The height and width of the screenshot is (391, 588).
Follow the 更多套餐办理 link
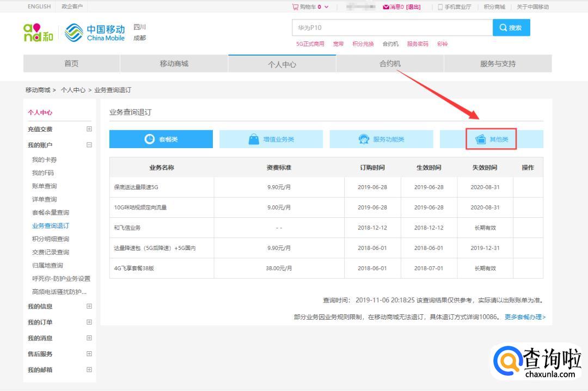525,317
